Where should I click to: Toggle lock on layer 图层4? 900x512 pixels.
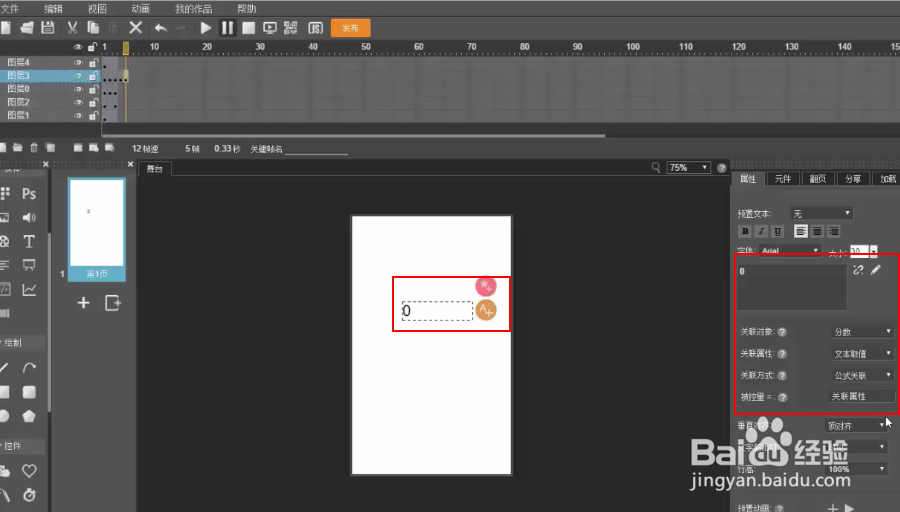(93, 62)
